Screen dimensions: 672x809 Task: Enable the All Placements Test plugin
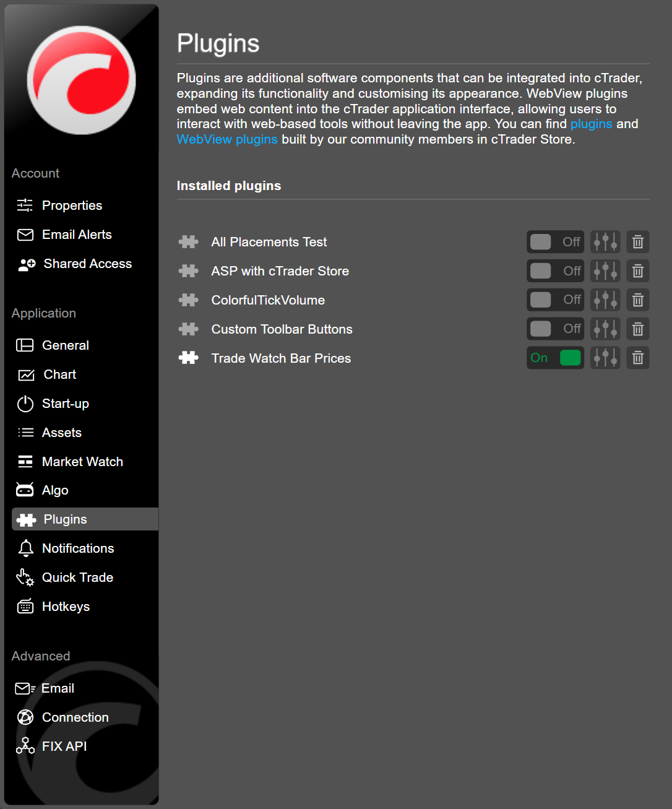pos(555,241)
